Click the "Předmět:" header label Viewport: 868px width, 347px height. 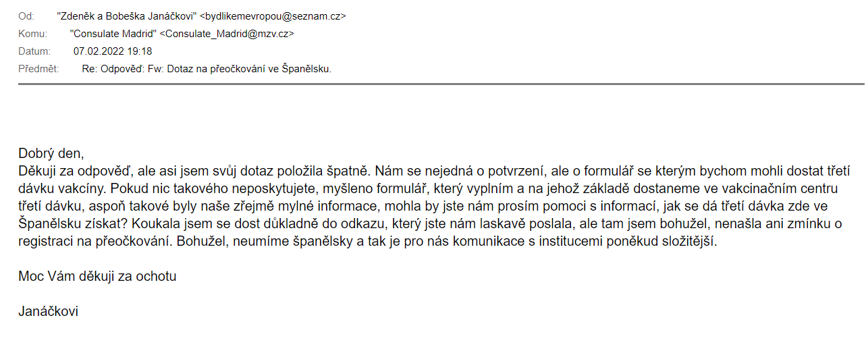[x=38, y=69]
